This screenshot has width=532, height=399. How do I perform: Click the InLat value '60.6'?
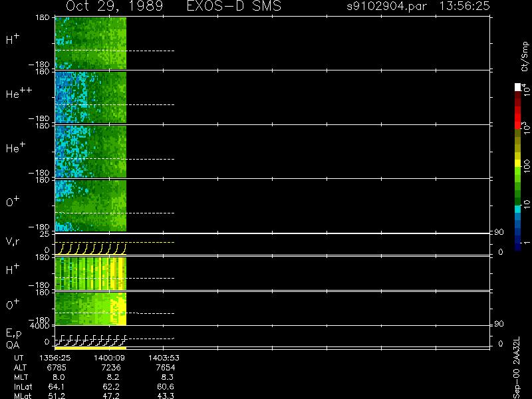pos(166,387)
